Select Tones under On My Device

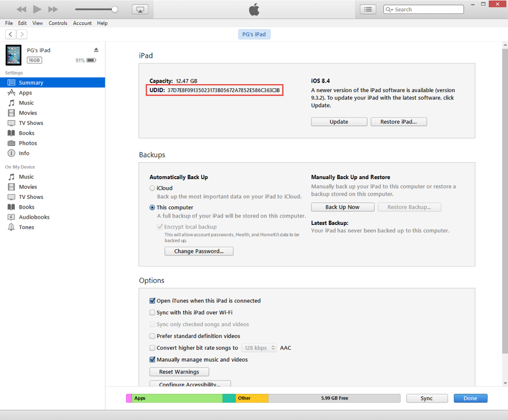(26, 227)
